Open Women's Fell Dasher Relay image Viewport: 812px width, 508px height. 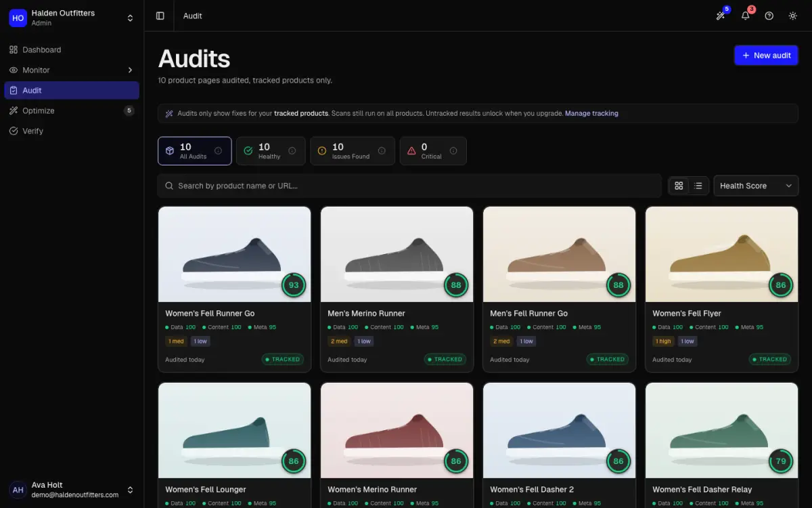(x=722, y=430)
